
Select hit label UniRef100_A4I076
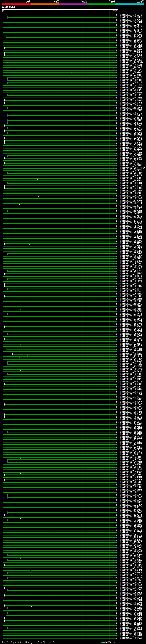coord(131,444)
